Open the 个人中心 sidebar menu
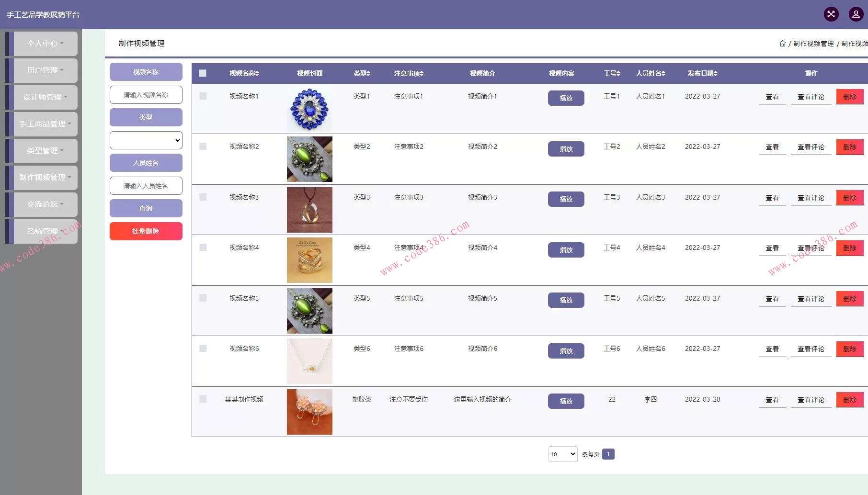The height and width of the screenshot is (495, 868). point(43,44)
